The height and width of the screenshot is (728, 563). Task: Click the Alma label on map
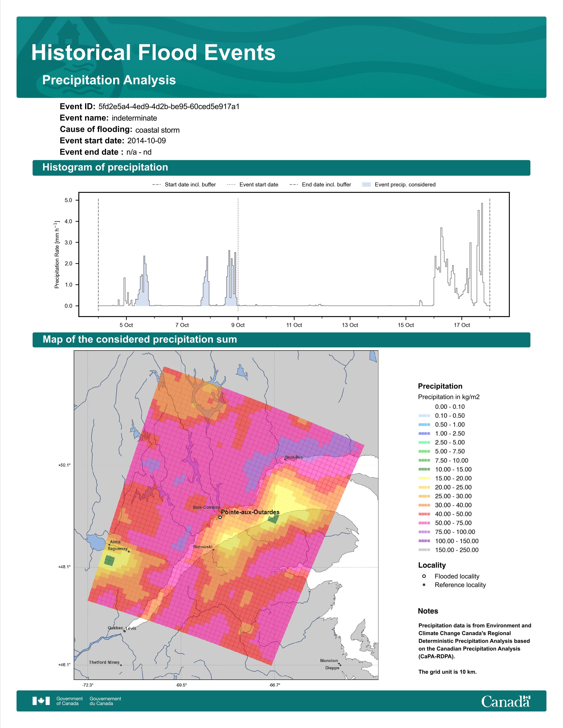(115, 542)
